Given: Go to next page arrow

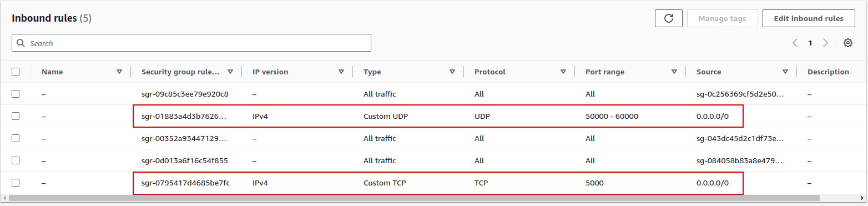Looking at the screenshot, I should 826,43.
